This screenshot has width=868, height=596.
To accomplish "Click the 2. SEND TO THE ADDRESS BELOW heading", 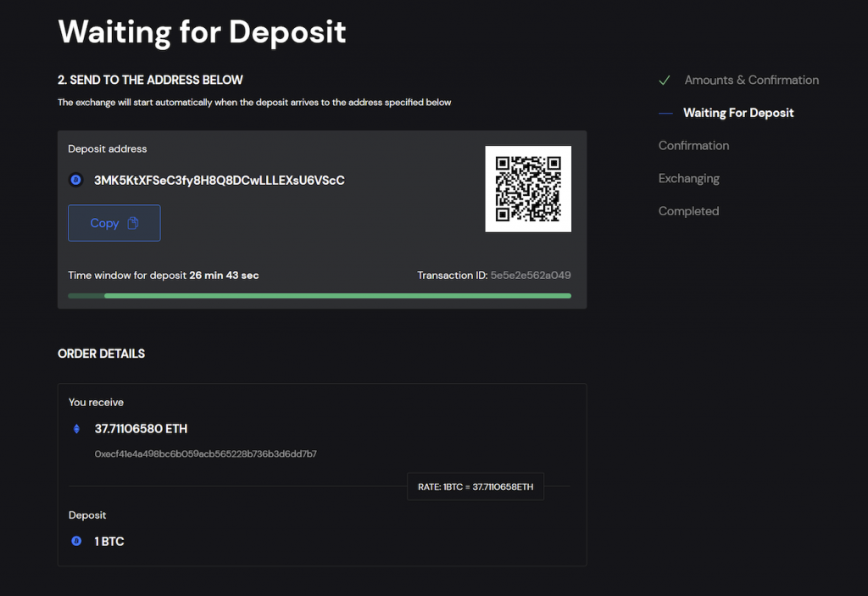I will coord(150,81).
